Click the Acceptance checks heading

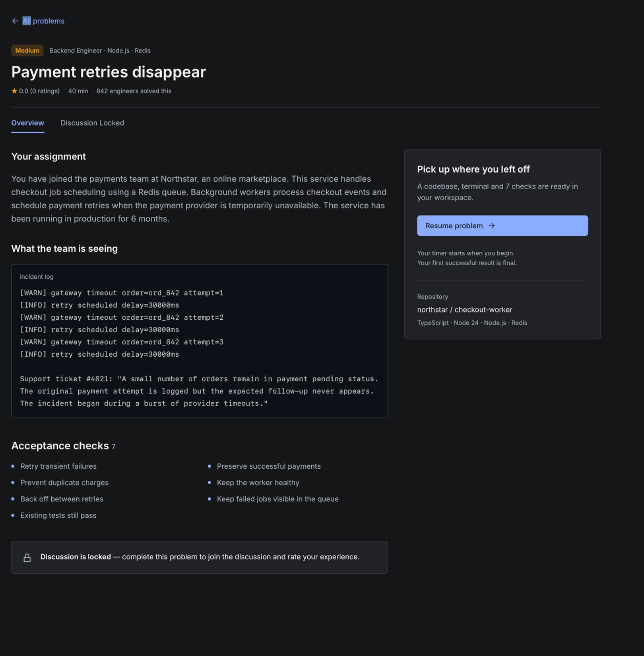(60, 446)
